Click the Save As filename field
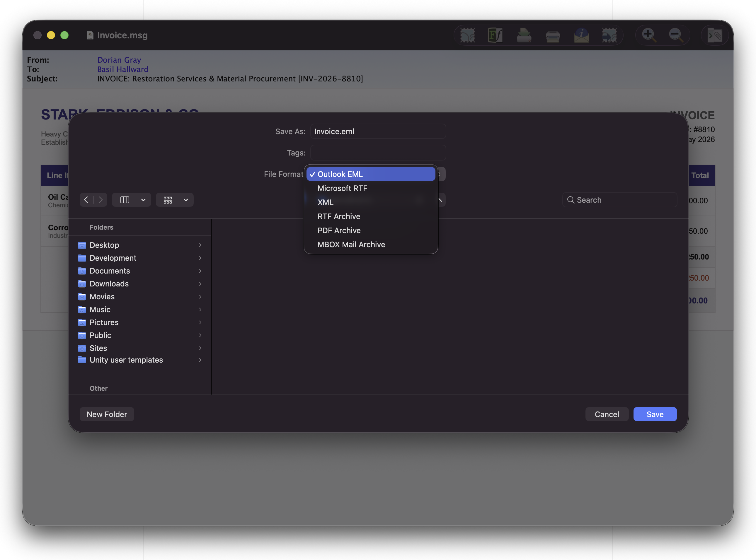Image resolution: width=756 pixels, height=560 pixels. (x=378, y=132)
